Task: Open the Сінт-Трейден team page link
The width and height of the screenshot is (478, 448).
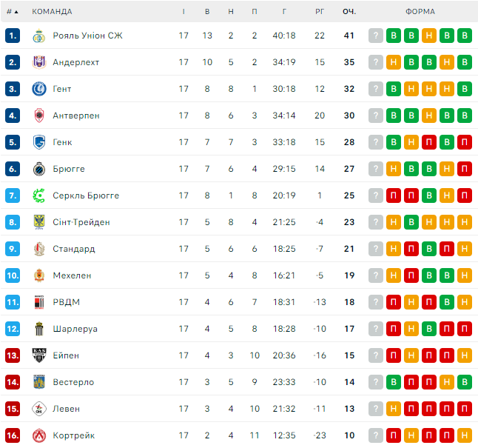Action: pos(81,222)
